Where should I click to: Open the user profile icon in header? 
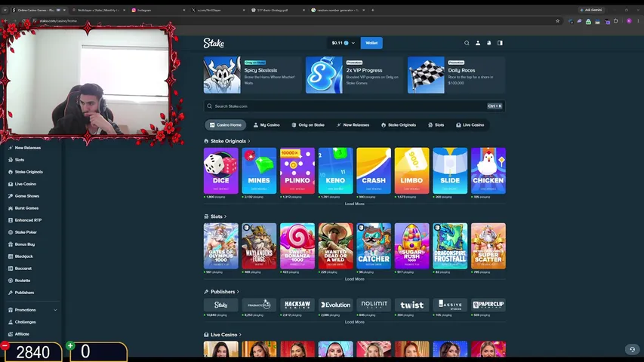click(478, 43)
